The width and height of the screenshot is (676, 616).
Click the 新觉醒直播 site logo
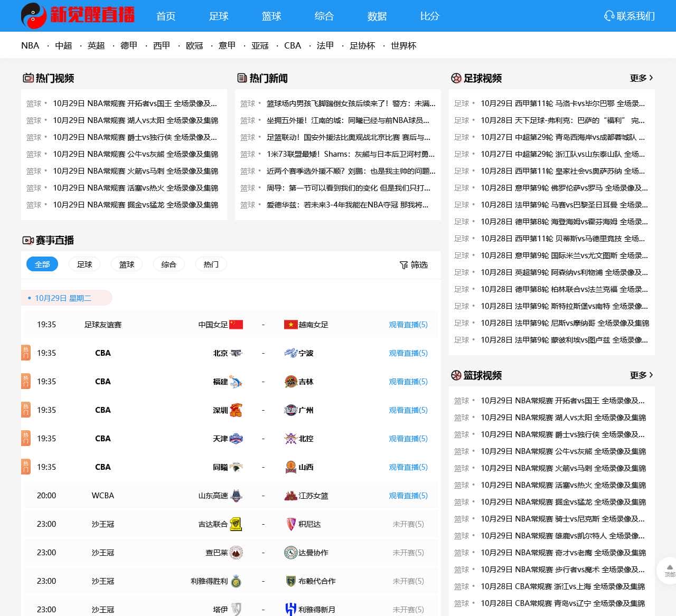point(78,16)
